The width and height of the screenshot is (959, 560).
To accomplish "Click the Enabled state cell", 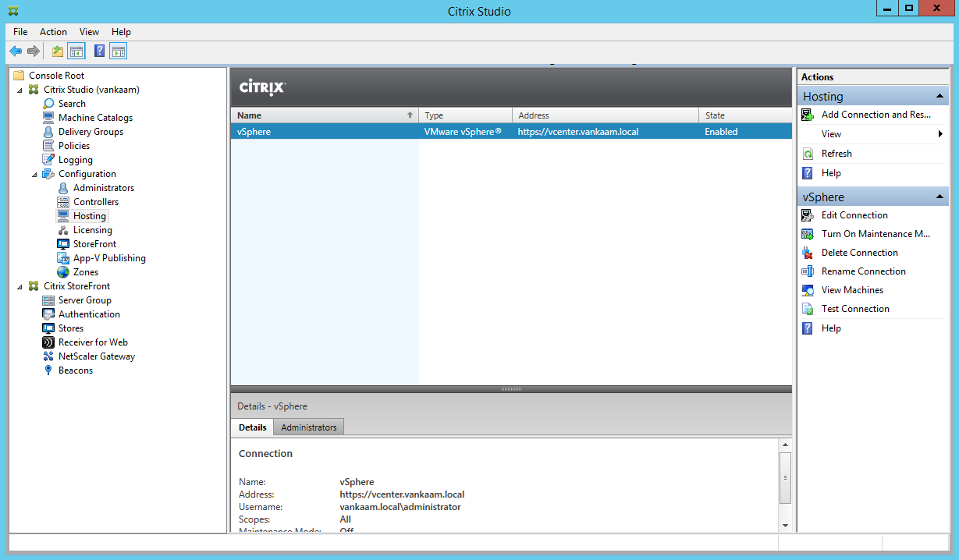I will (721, 132).
